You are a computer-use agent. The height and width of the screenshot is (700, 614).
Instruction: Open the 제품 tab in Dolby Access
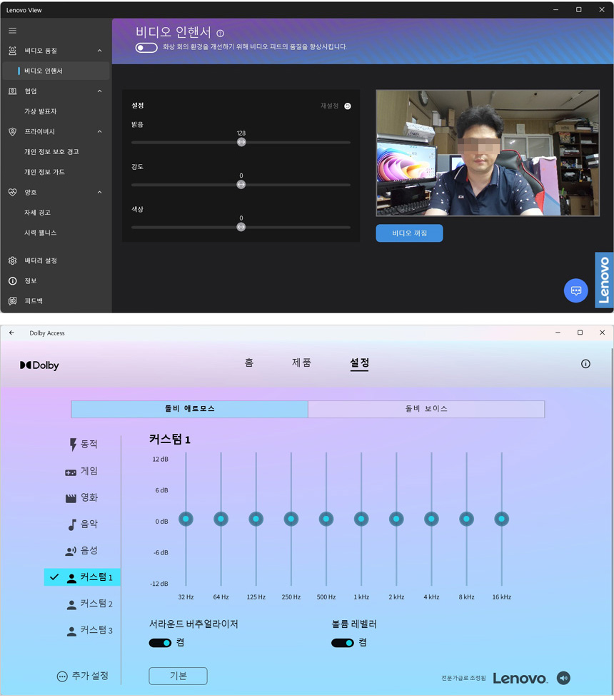[x=301, y=362]
